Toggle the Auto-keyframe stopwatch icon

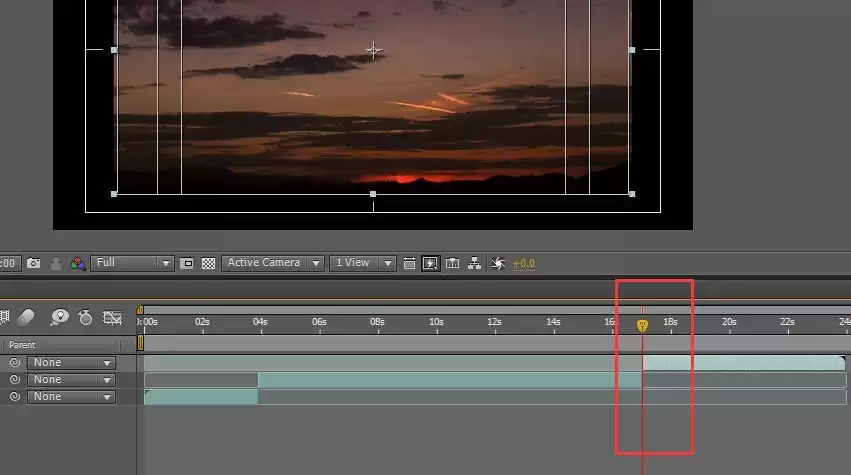pyautogui.click(x=85, y=316)
